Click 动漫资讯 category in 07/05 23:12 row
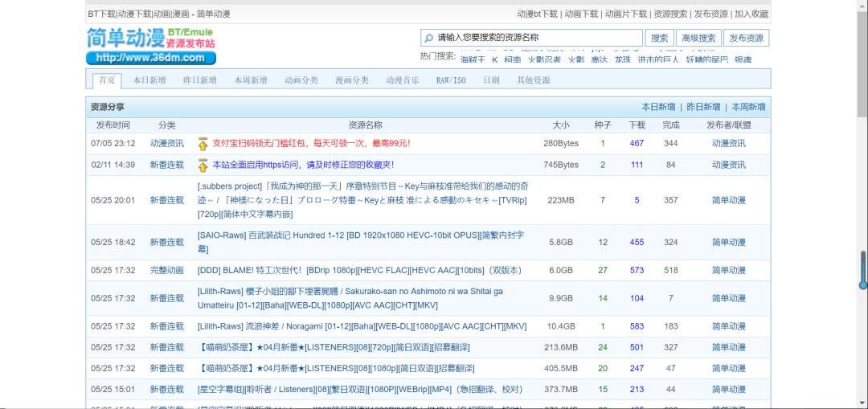The height and width of the screenshot is (409, 868). [166, 143]
